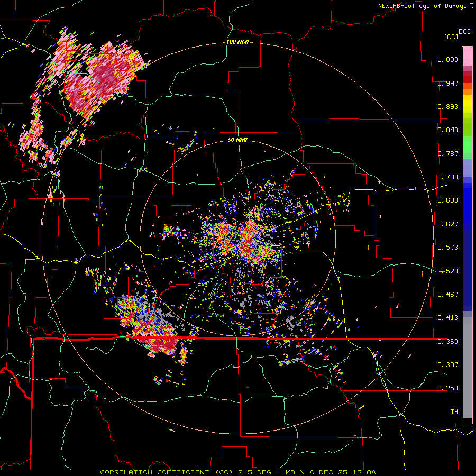Click the 13:08 timestamp in the footer
Screen dimensions: 476x476
364,472
